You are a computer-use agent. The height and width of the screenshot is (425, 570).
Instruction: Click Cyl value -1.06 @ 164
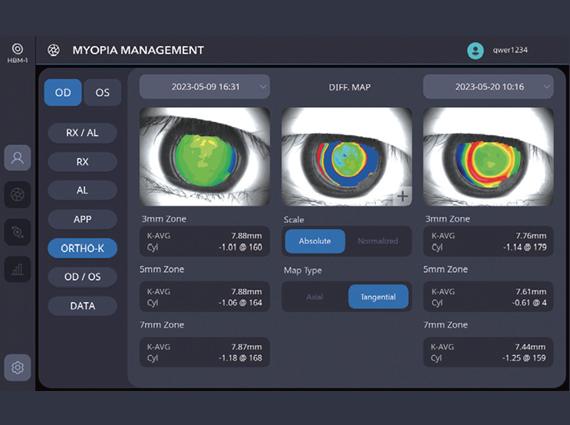tap(240, 303)
